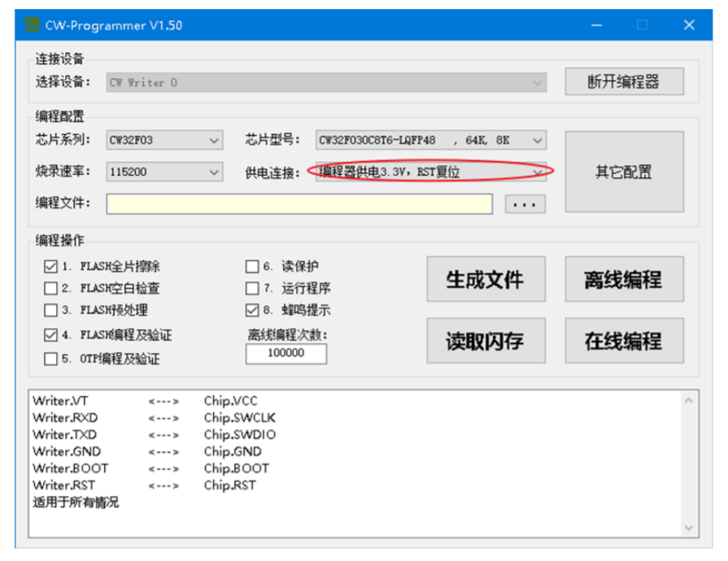Enable the OTP编程及验证 checkbox
This screenshot has height=561, width=728.
(50, 359)
